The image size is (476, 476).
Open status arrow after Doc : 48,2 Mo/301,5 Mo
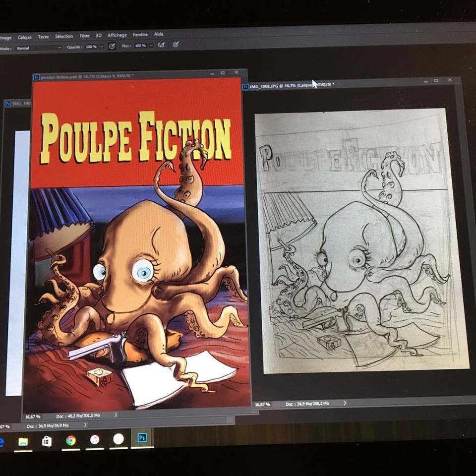pyautogui.click(x=116, y=415)
